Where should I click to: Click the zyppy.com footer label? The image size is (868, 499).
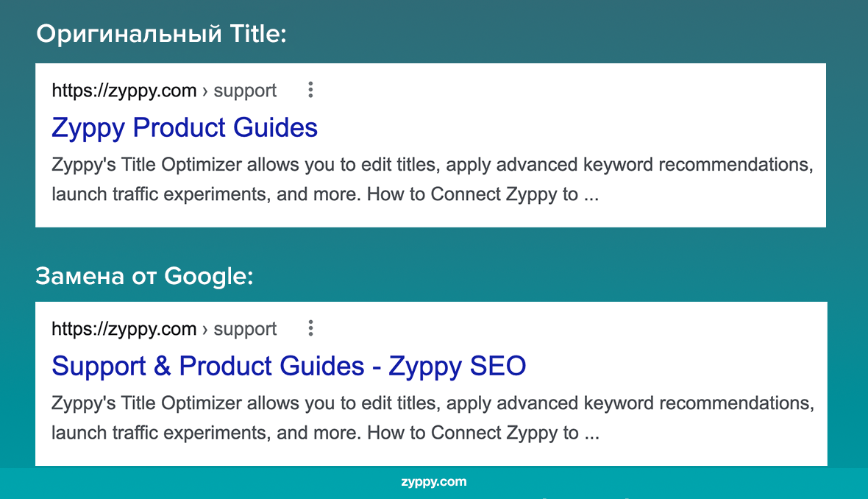[x=434, y=482]
